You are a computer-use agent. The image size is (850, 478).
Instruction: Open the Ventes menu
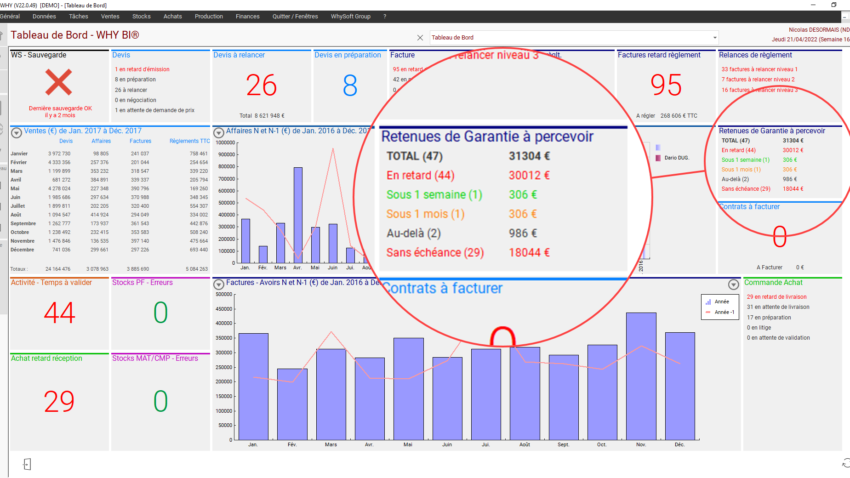(x=110, y=16)
